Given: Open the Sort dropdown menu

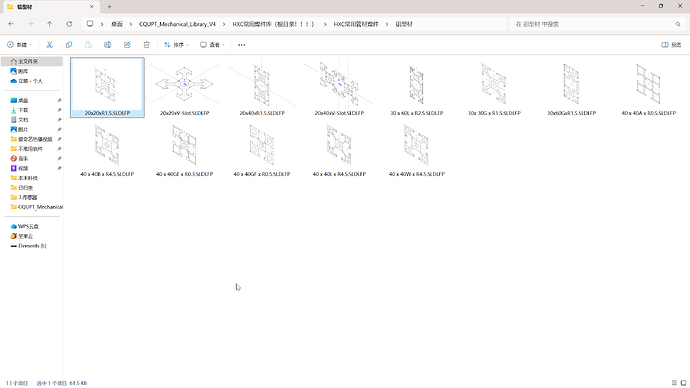Looking at the screenshot, I should tap(176, 45).
